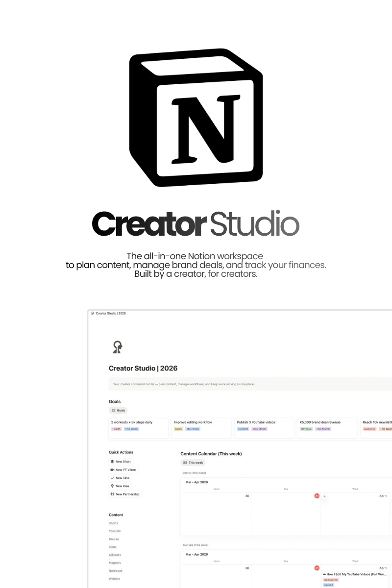This screenshot has width=392, height=588.
Task: Click the head silhouette page icon above the title
Action: [117, 347]
